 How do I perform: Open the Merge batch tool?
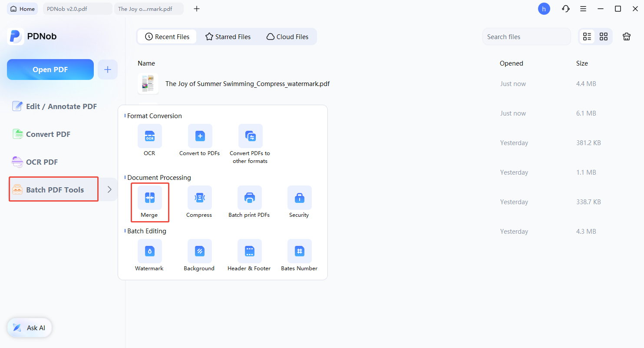(x=150, y=198)
